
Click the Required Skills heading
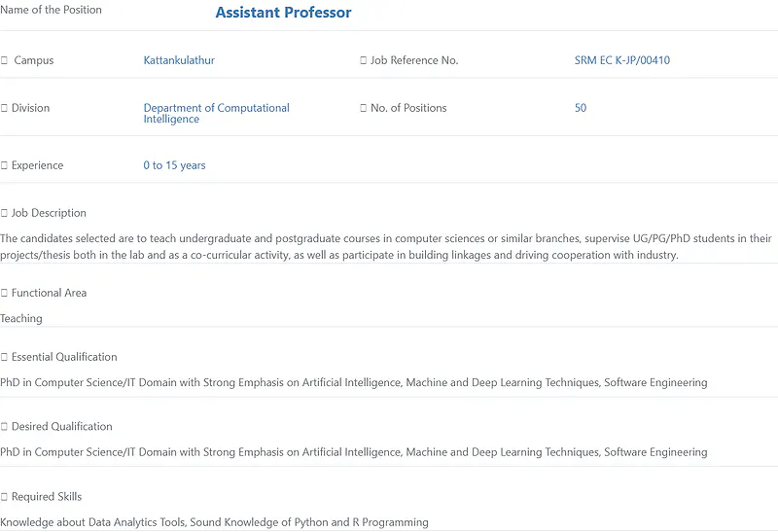tap(47, 496)
